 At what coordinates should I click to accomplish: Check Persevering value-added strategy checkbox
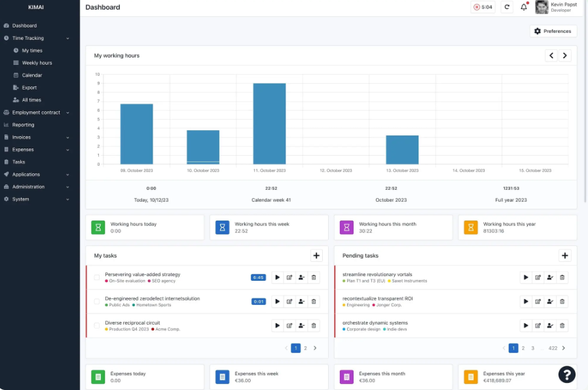[x=97, y=277]
